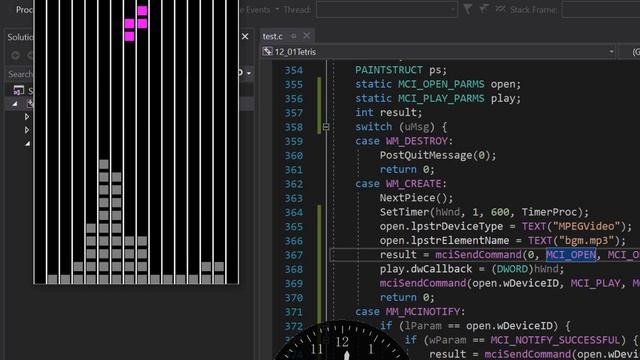The width and height of the screenshot is (640, 360).
Task: Click lParam on line 372
Action: tap(423, 326)
